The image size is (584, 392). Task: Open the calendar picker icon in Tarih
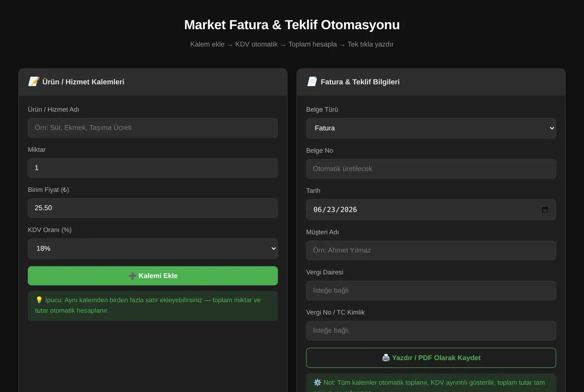(x=545, y=210)
